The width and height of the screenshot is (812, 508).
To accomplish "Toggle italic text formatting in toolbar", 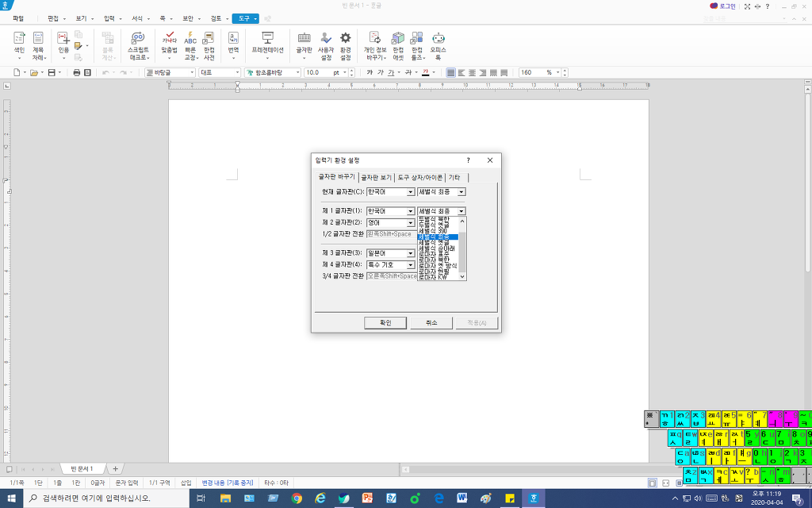I will 381,72.
